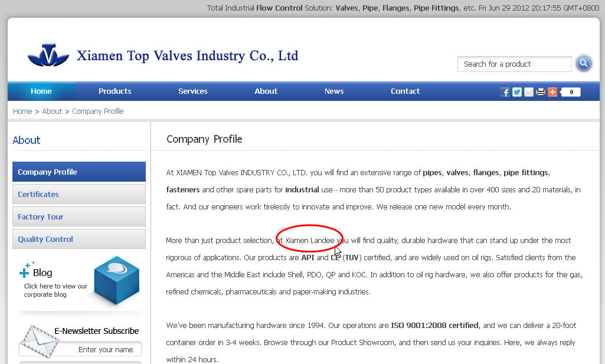This screenshot has width=605, height=364.
Task: Click the date and time text in the top bar
Action: 539,8
